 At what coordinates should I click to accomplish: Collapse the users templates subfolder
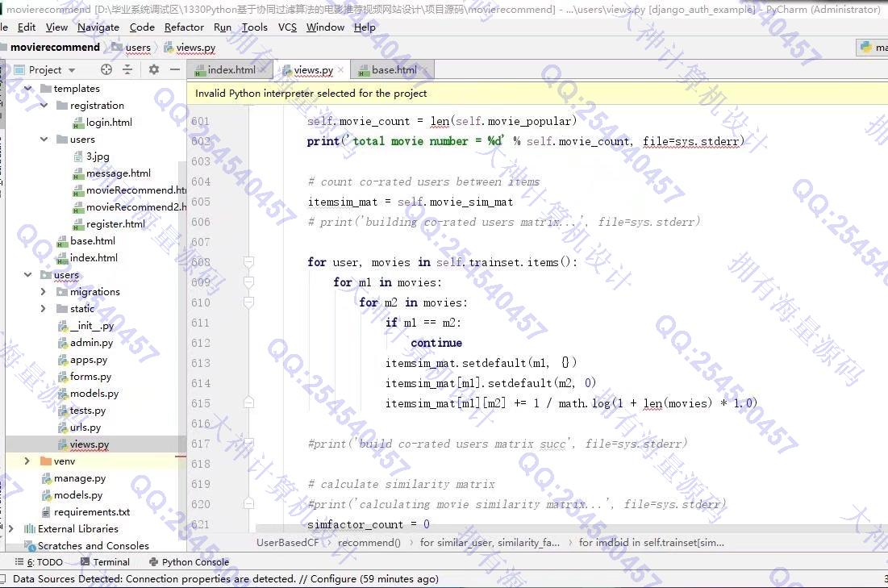tap(44, 140)
